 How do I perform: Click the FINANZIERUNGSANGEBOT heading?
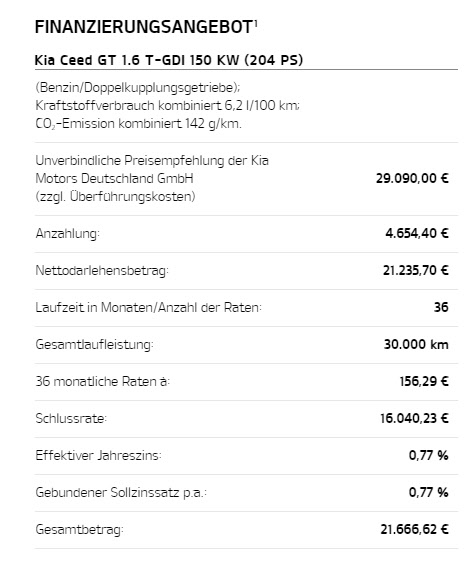pos(143,27)
